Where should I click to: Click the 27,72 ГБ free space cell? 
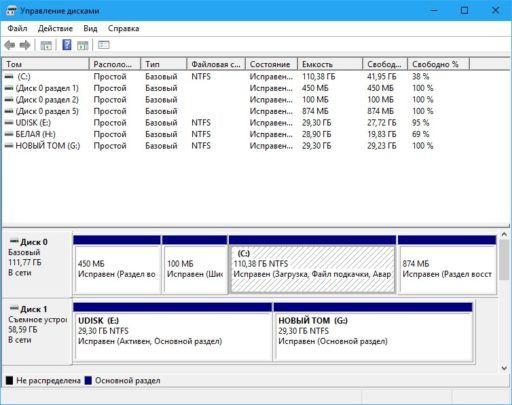pos(382,123)
